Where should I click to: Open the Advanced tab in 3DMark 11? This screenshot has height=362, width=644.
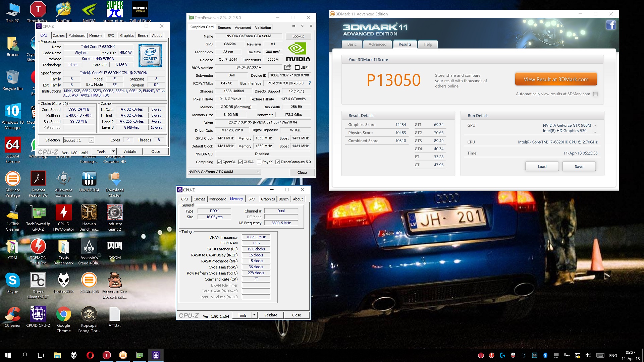[x=377, y=44]
